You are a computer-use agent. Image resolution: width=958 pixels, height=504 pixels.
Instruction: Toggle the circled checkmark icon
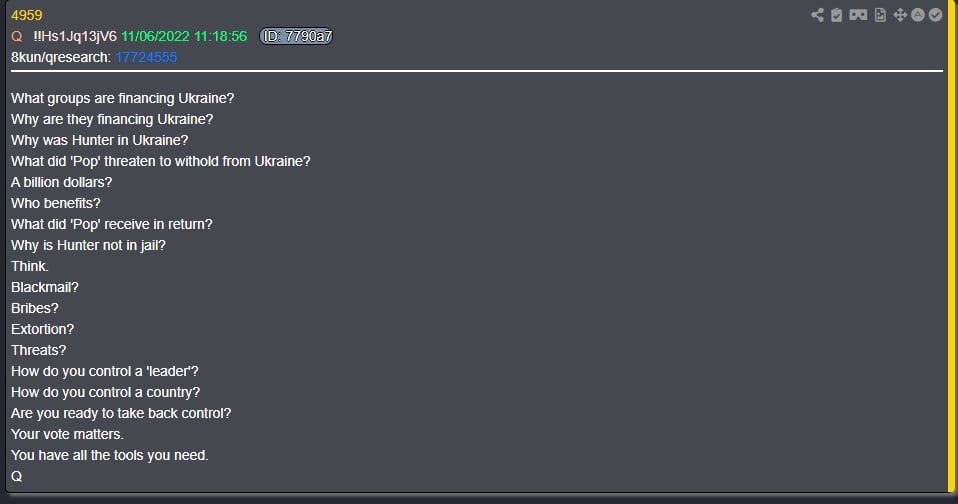click(x=935, y=15)
